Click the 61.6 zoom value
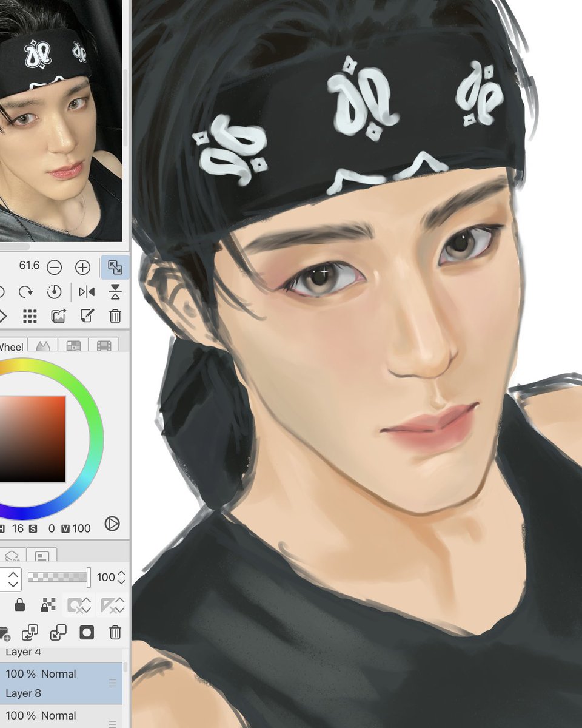Image resolution: width=582 pixels, height=728 pixels. (x=29, y=265)
